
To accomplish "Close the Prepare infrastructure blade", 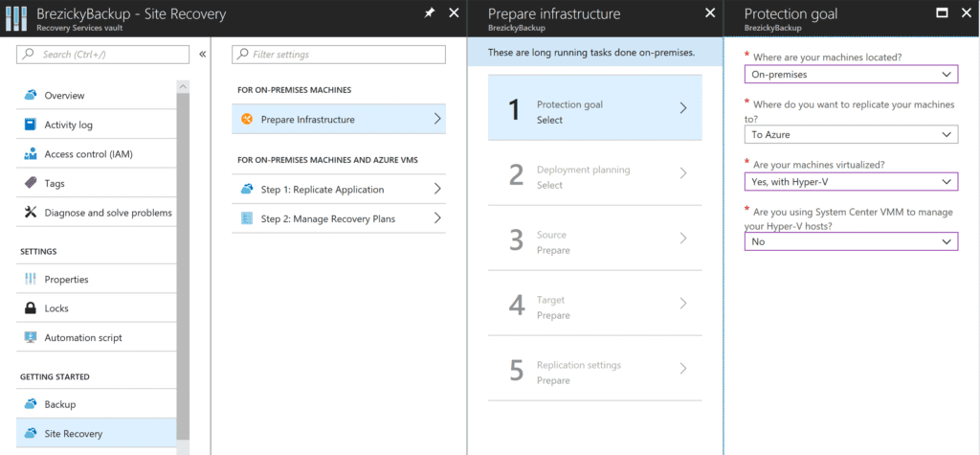I will click(710, 13).
